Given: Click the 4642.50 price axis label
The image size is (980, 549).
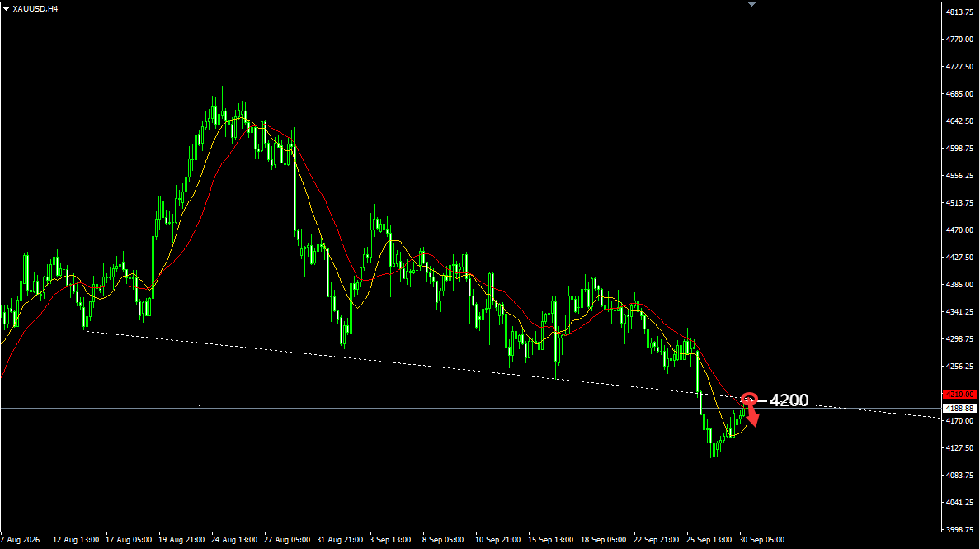Looking at the screenshot, I should tap(960, 121).
